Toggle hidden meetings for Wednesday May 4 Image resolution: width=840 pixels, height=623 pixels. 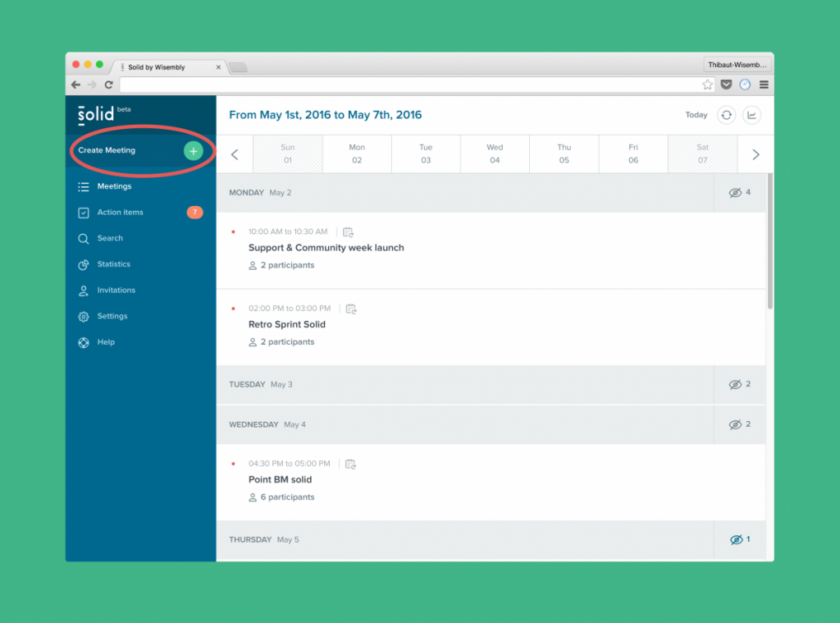pyautogui.click(x=740, y=424)
